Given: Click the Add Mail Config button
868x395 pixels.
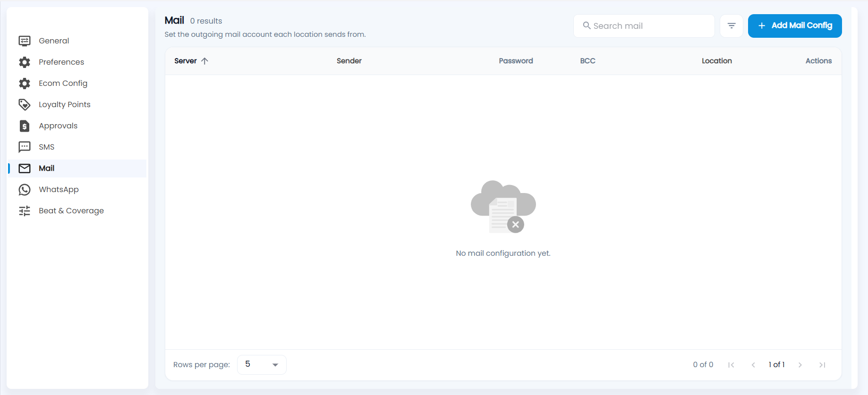Looking at the screenshot, I should click(795, 26).
